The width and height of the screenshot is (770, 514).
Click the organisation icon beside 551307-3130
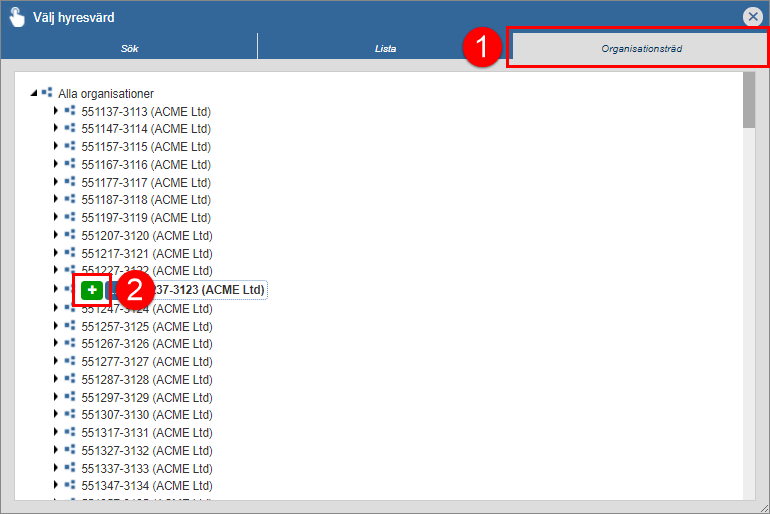pos(70,415)
